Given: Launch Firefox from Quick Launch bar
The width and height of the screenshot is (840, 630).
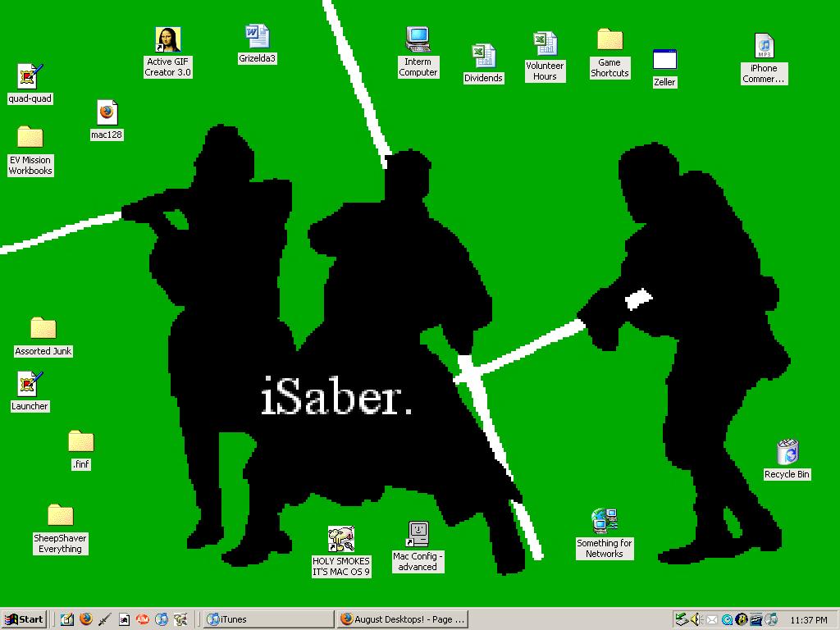Looking at the screenshot, I should tap(85, 619).
